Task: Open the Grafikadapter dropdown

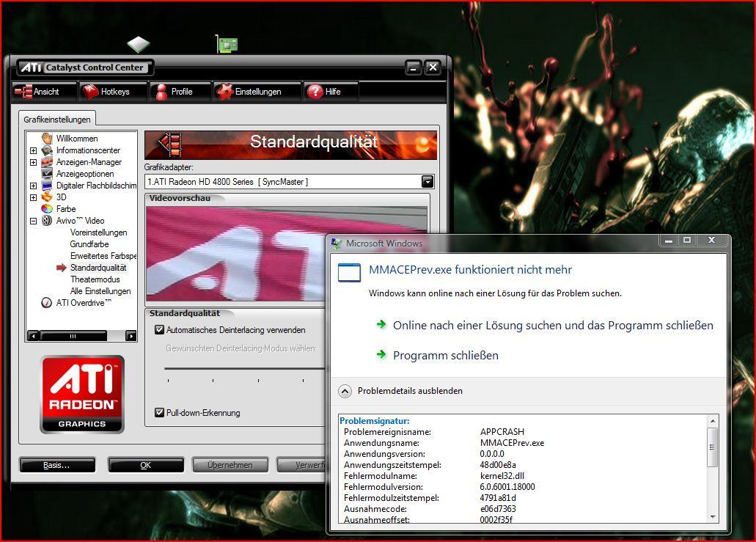Action: click(427, 182)
